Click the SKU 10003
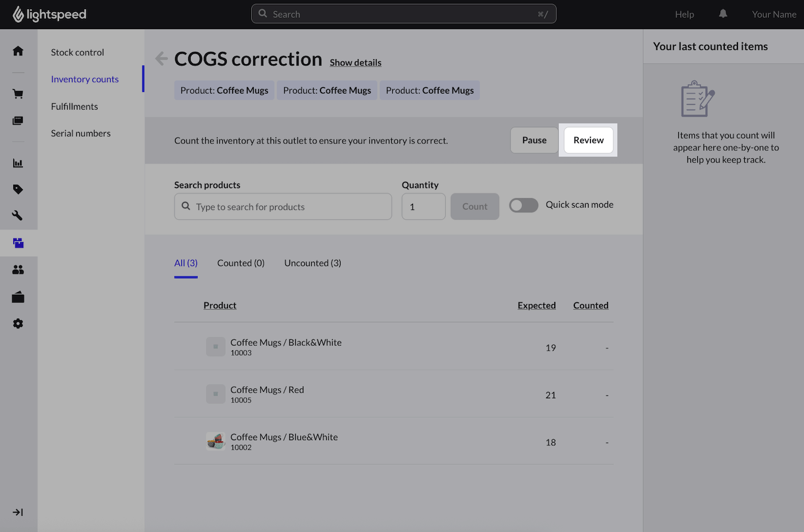The height and width of the screenshot is (532, 804). point(241,353)
